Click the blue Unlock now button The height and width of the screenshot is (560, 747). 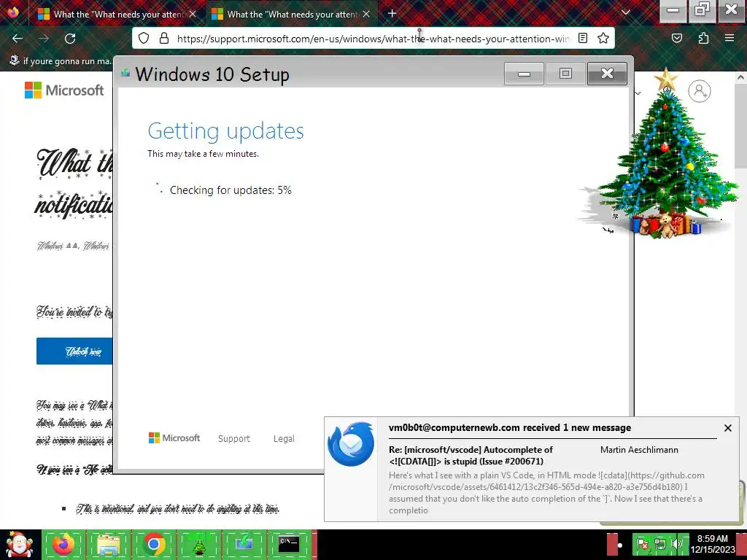tap(75, 351)
